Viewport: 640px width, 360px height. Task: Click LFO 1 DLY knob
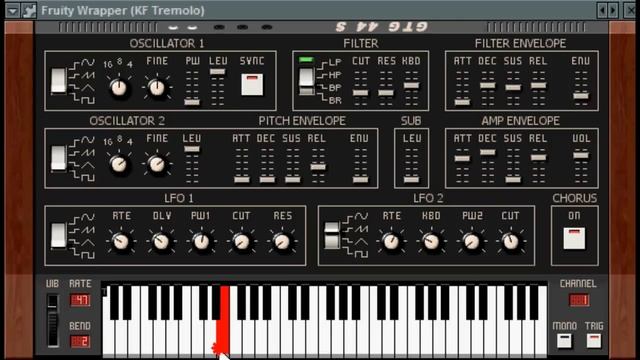(x=161, y=242)
